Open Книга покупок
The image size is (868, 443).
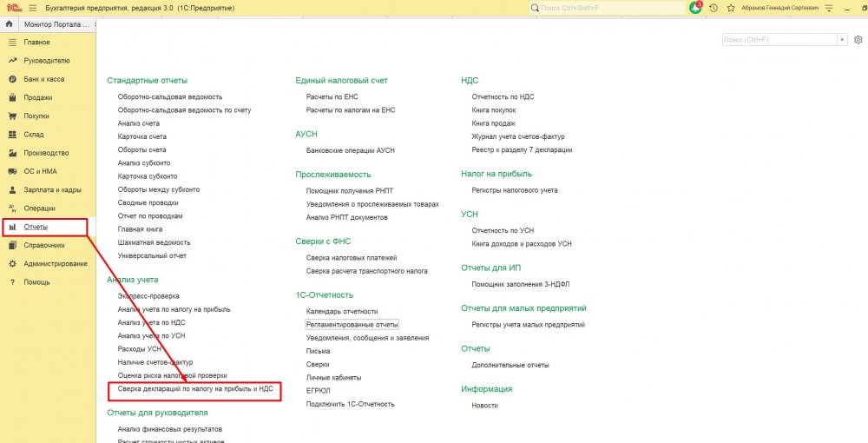tap(494, 109)
